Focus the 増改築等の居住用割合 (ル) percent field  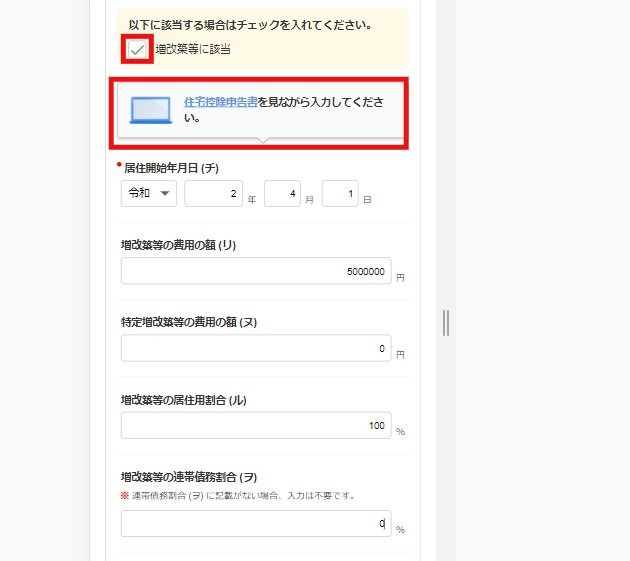tap(256, 425)
